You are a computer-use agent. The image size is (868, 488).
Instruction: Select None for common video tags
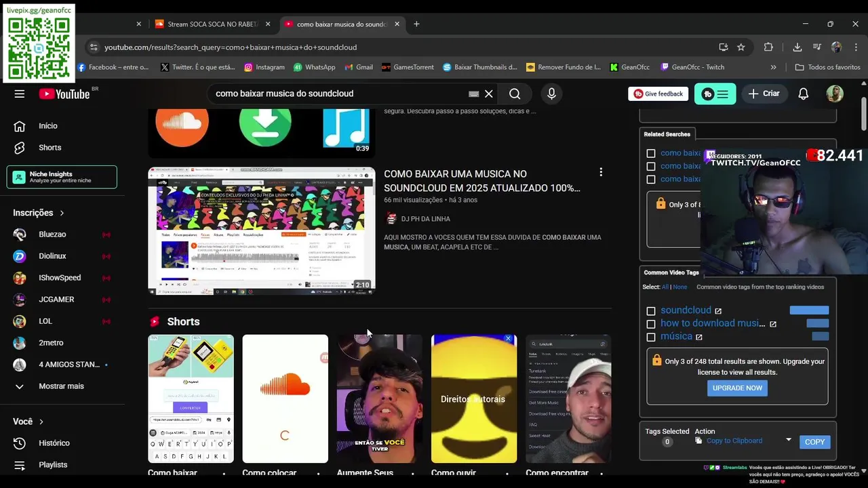click(679, 287)
